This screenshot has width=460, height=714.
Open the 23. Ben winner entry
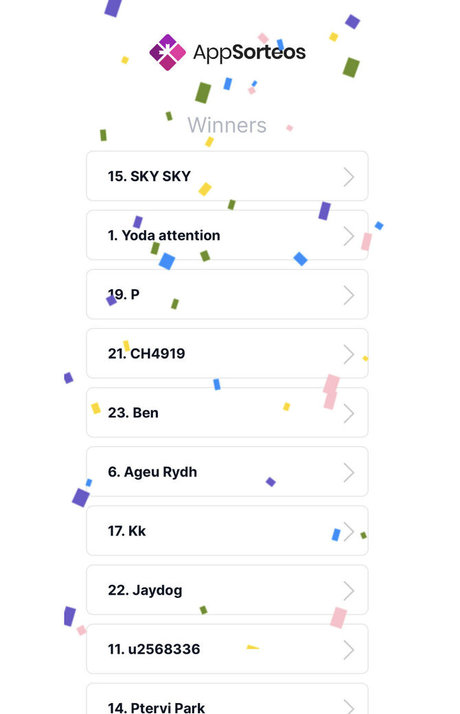(227, 413)
